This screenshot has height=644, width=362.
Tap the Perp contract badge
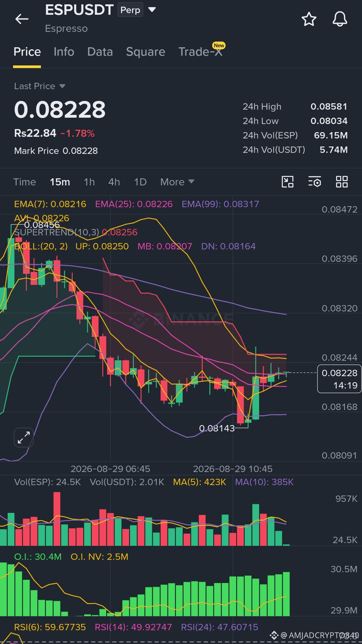[130, 10]
